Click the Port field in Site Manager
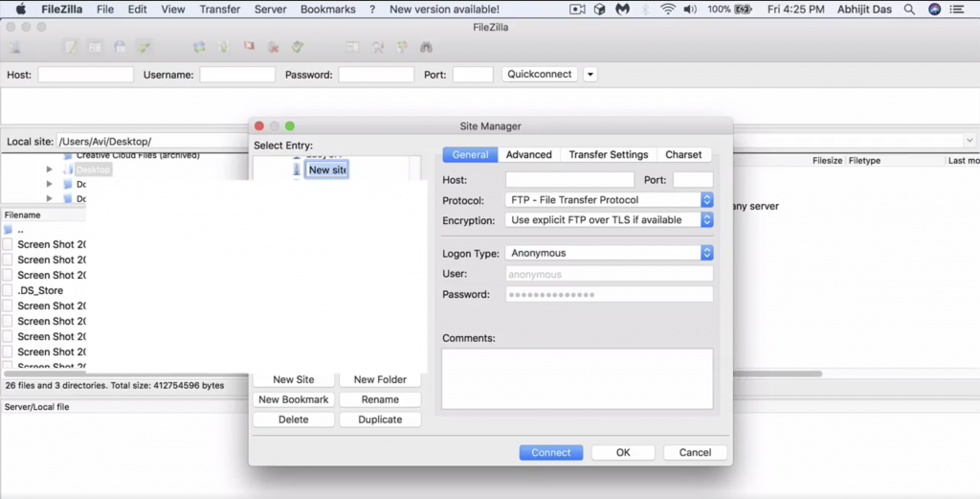This screenshot has height=499, width=980. coord(693,180)
